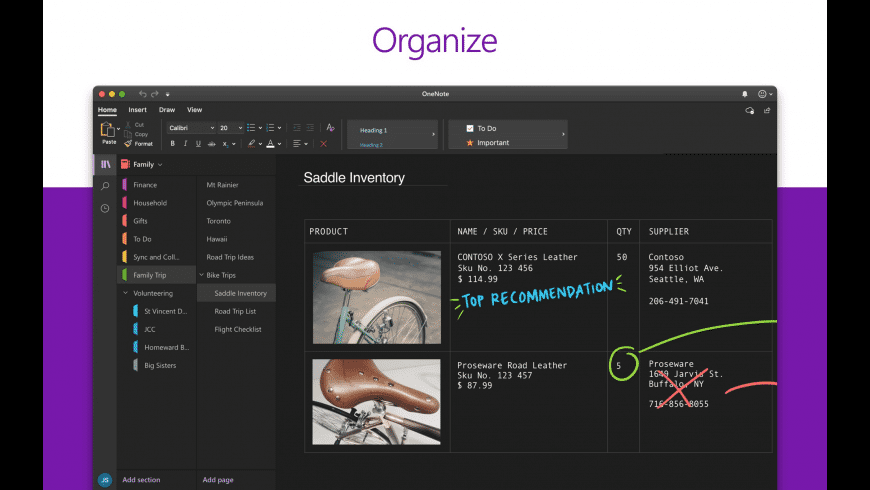Apply the text highlight color
The height and width of the screenshot is (490, 870).
point(251,144)
